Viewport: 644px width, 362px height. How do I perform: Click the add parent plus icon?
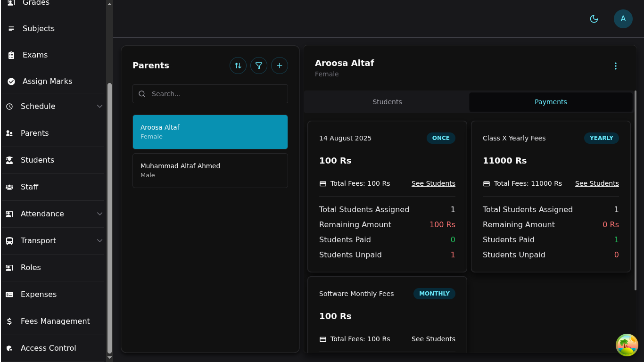(280, 66)
